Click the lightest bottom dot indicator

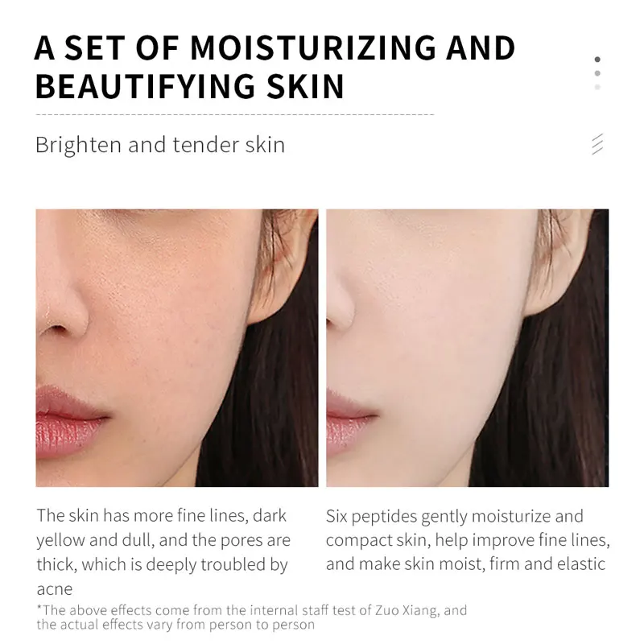[597, 87]
